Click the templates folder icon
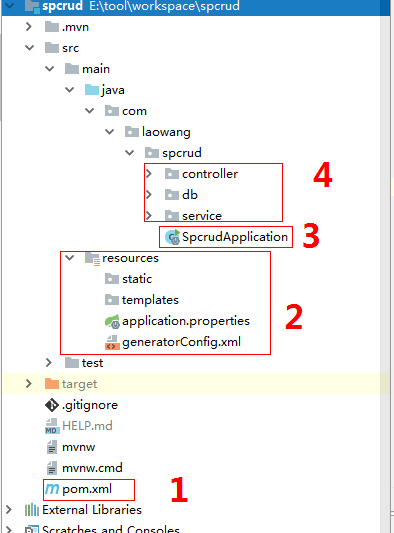The height and width of the screenshot is (533, 394). pos(112,300)
